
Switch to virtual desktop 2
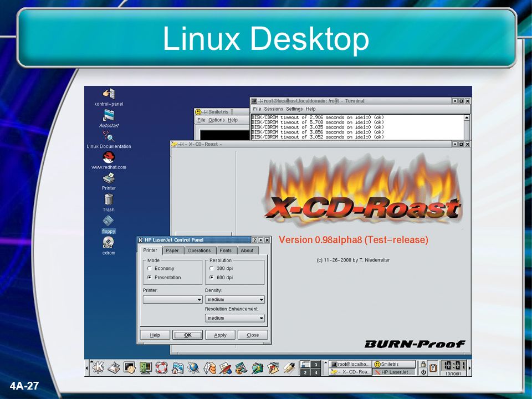click(305, 372)
